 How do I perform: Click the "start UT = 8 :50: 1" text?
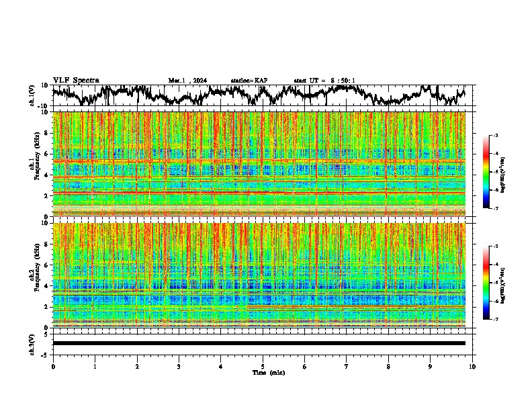(x=324, y=81)
